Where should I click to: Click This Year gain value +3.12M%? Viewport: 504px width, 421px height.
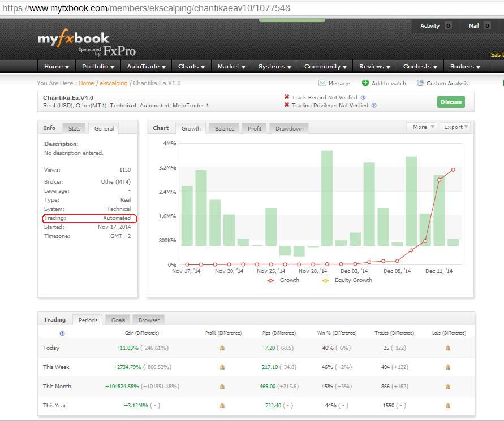coord(136,406)
